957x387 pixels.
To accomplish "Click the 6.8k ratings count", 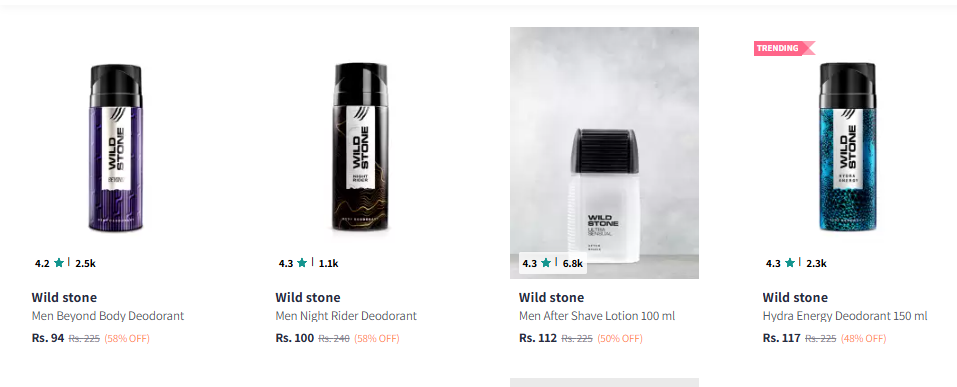I will 572,264.
